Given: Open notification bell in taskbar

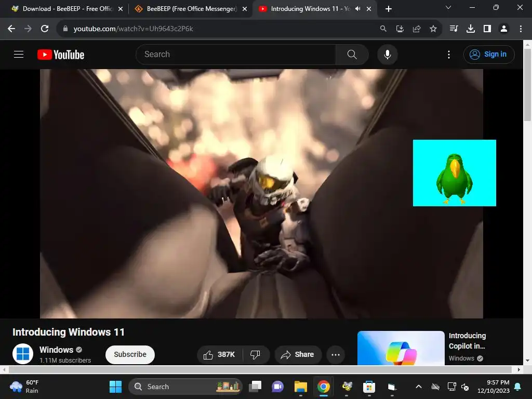Looking at the screenshot, I should pyautogui.click(x=518, y=387).
